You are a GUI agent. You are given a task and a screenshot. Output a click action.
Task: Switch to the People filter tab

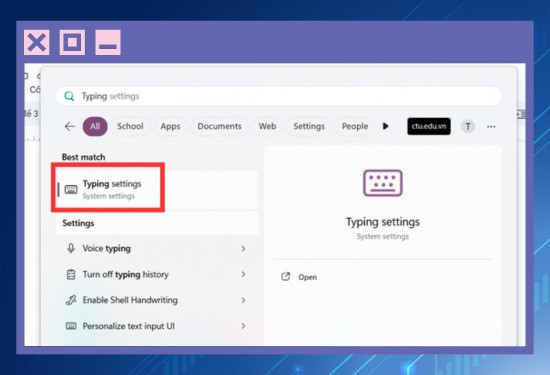(x=355, y=126)
